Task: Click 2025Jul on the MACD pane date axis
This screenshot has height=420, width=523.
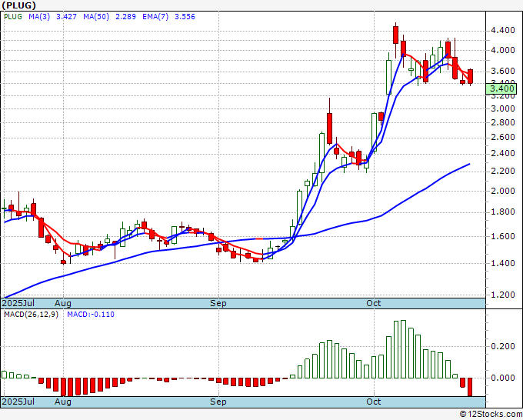Action: 18,402
